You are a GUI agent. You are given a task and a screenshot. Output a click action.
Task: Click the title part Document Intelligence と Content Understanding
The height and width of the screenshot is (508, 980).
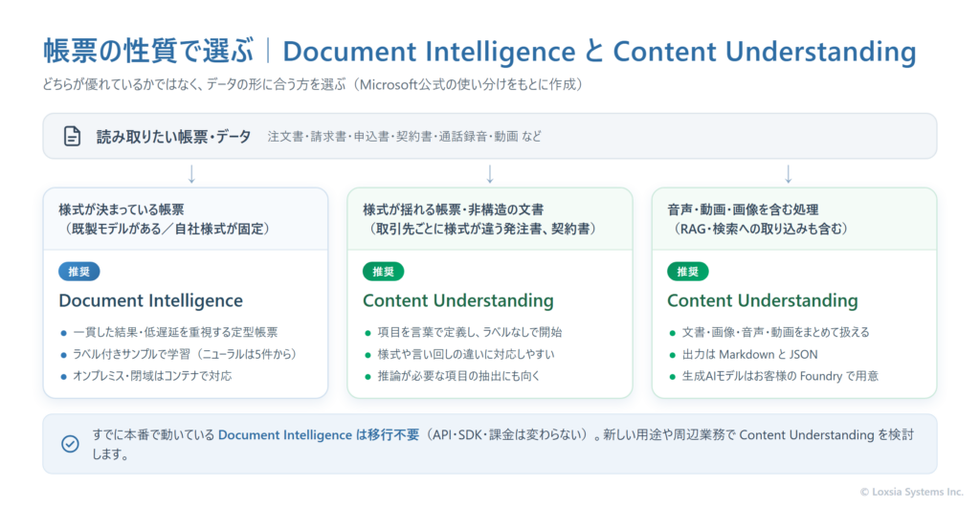click(x=599, y=52)
